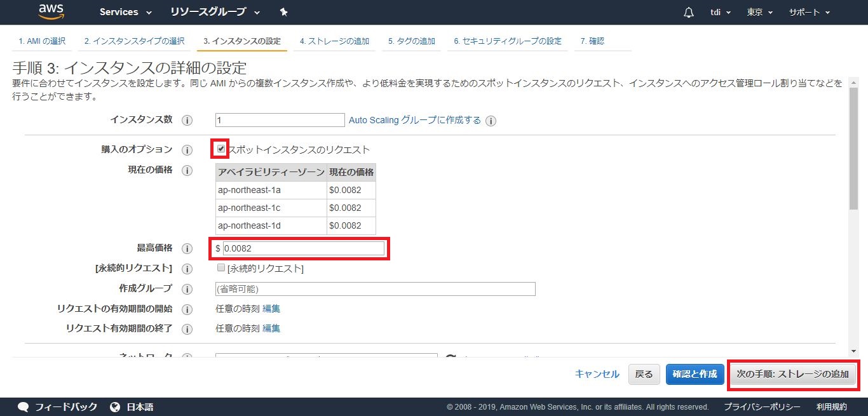Open the 東京 region dropdown
Image resolution: width=868 pixels, height=416 pixels.
759,13
